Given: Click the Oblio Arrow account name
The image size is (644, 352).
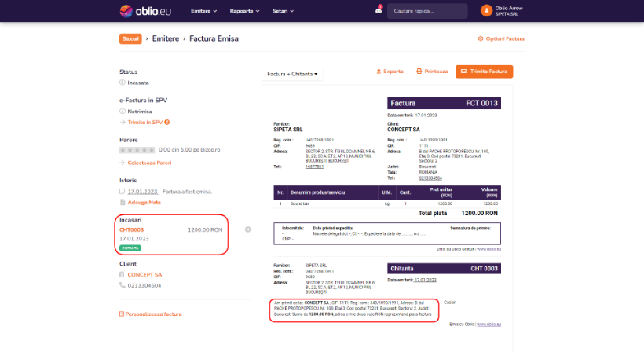Looking at the screenshot, I should pyautogui.click(x=508, y=8).
